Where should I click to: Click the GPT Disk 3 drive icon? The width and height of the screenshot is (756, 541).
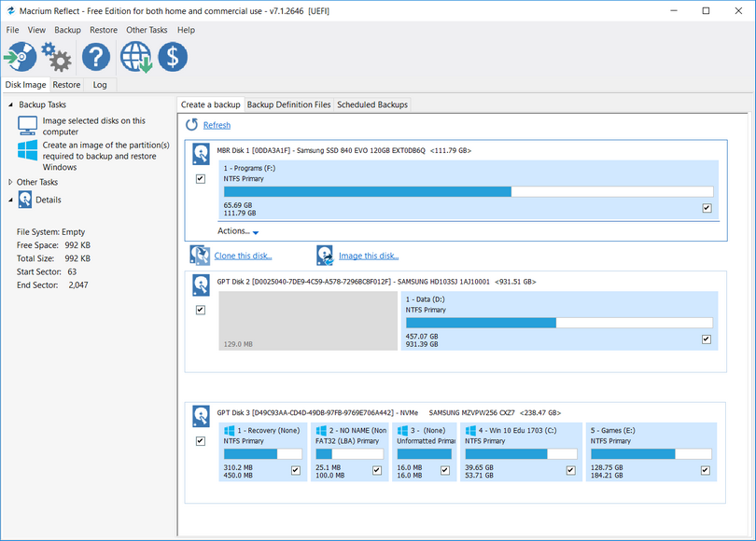click(201, 416)
